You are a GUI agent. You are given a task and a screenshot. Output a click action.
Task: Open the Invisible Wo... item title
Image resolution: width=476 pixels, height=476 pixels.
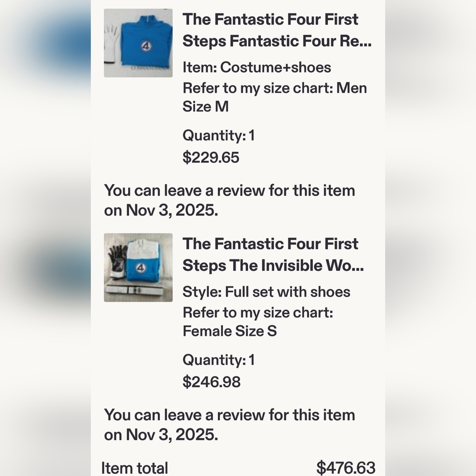pos(273,255)
